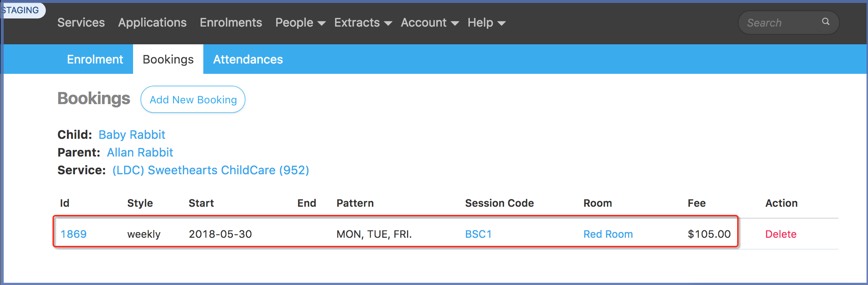The height and width of the screenshot is (285, 868).
Task: Switch to the Enrolment tab
Action: pyautogui.click(x=95, y=59)
